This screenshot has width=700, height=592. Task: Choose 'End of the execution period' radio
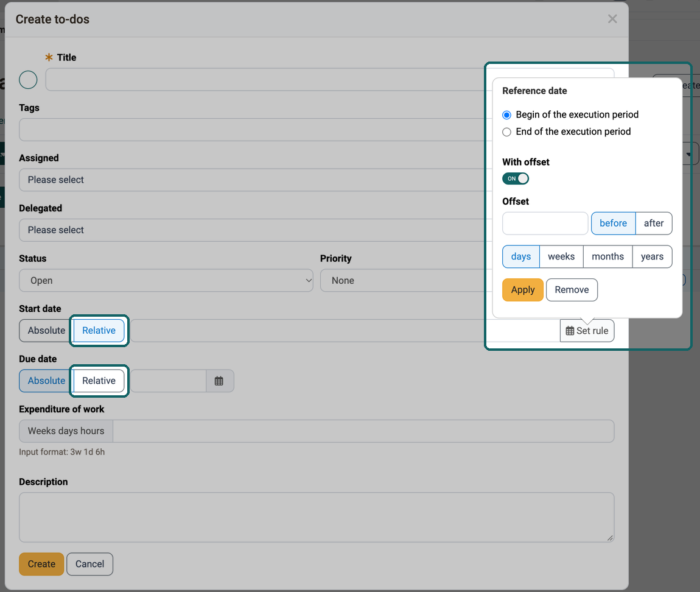(x=506, y=132)
